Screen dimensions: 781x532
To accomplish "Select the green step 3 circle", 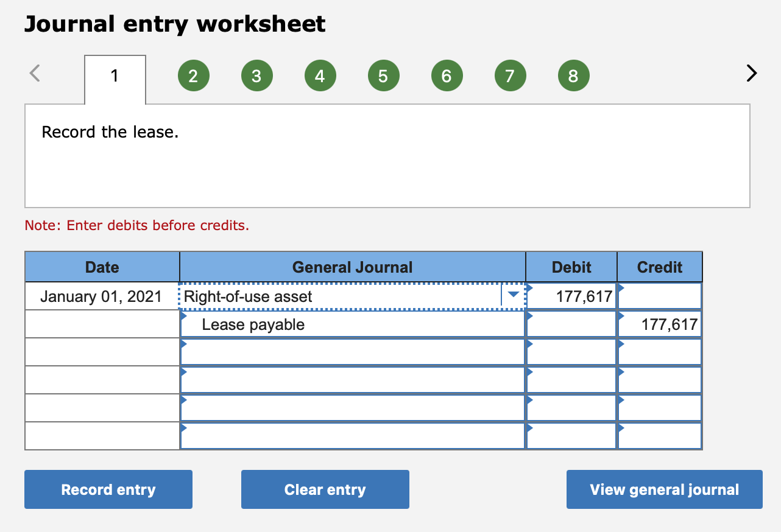I will click(x=257, y=75).
